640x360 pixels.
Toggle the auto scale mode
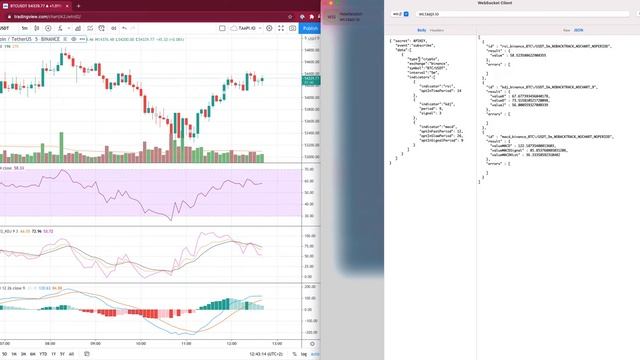(315, 354)
